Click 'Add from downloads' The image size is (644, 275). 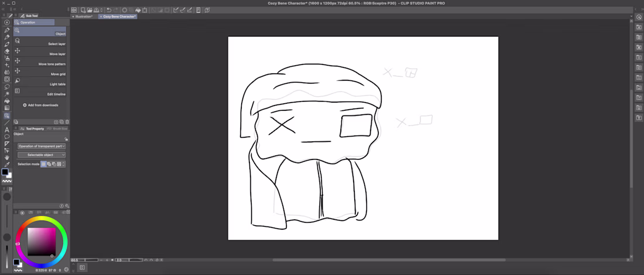40,105
